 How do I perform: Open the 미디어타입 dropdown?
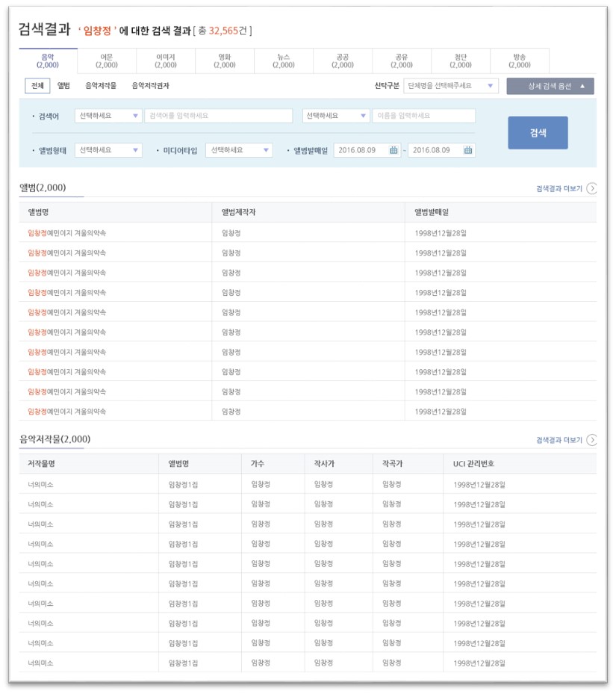pos(239,150)
